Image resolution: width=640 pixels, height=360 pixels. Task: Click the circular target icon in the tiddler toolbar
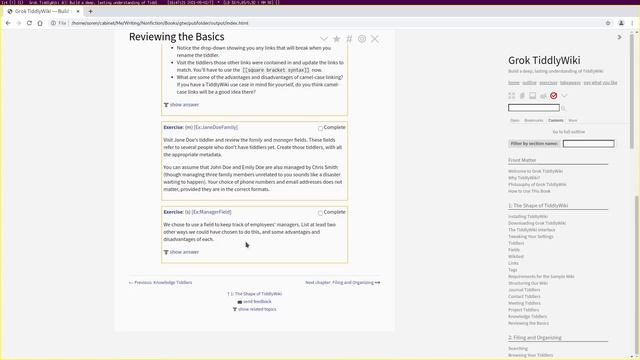[362, 39]
